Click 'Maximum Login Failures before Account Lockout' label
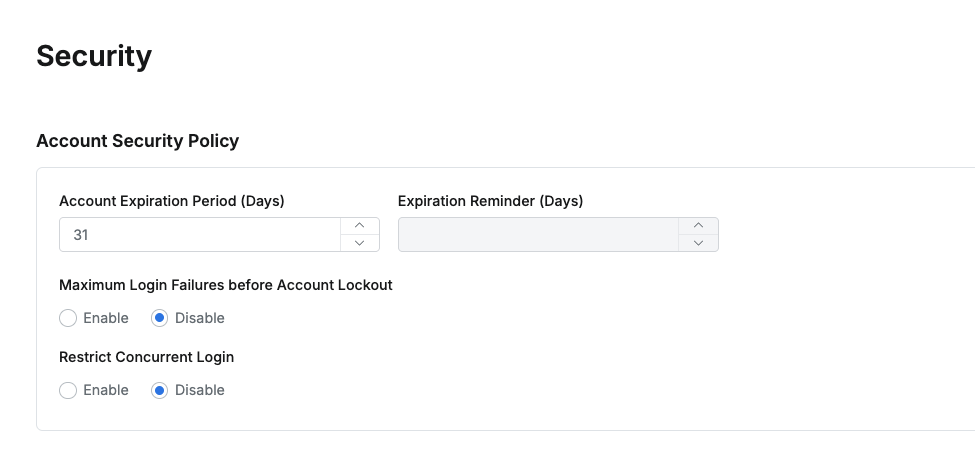Screen dimensions: 975x453 click(226, 285)
